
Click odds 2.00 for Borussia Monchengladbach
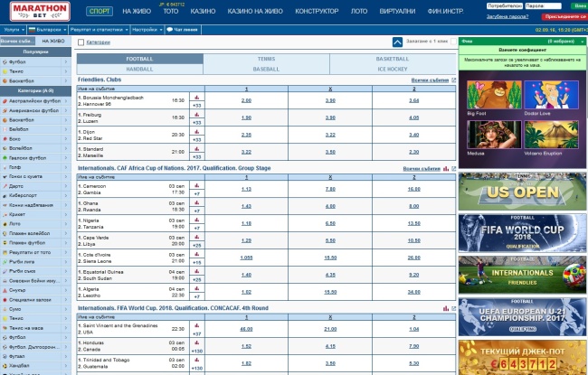point(246,100)
